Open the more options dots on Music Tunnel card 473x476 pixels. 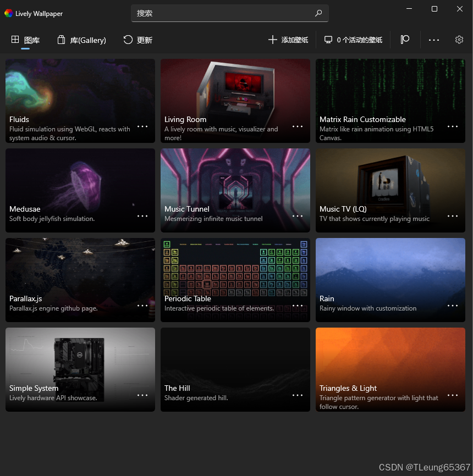pyautogui.click(x=298, y=216)
